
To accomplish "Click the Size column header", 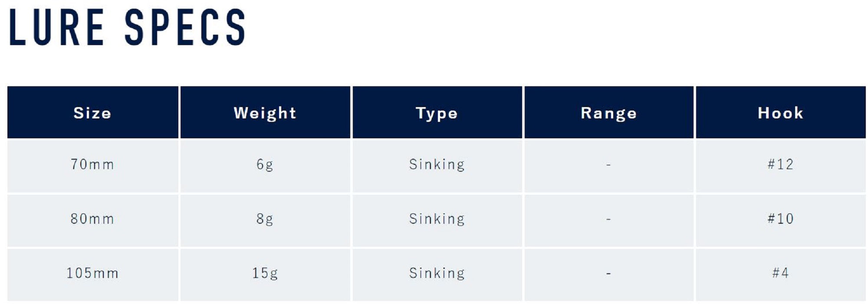I will pyautogui.click(x=92, y=113).
